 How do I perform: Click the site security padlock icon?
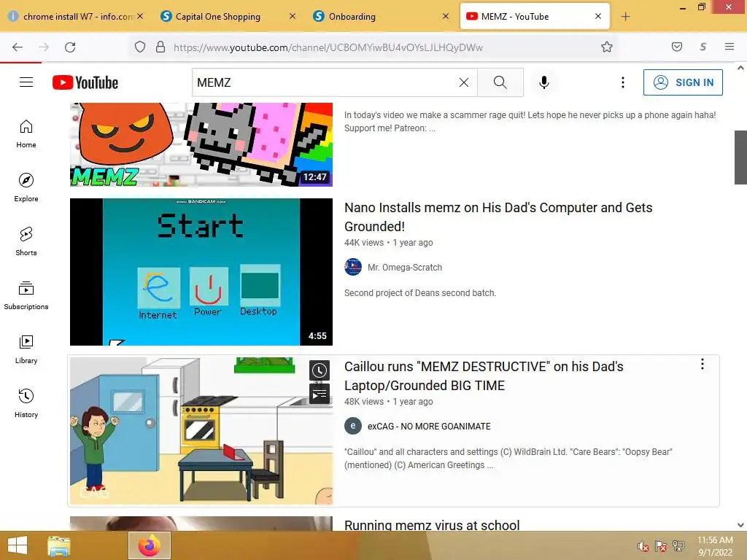tap(160, 47)
